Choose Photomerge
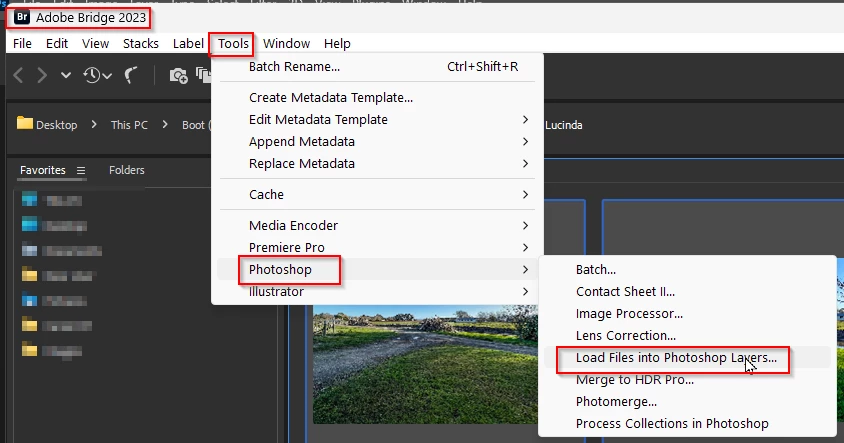844x443 pixels. tap(687, 402)
